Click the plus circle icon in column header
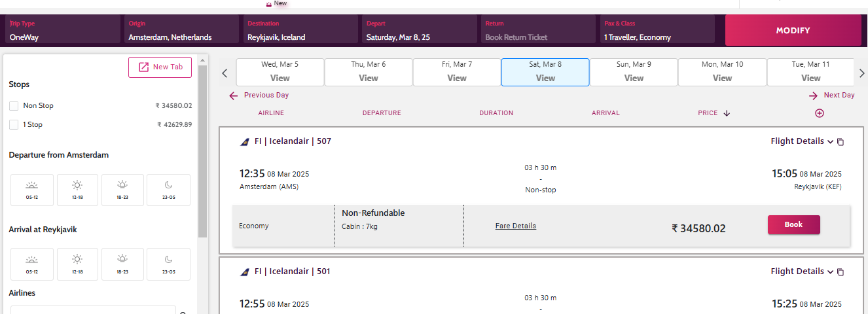 (x=819, y=113)
